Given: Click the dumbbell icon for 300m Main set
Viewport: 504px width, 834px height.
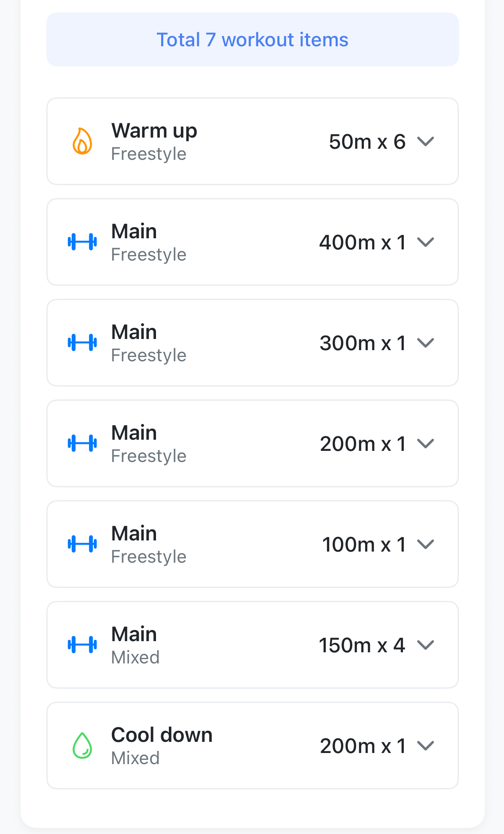Looking at the screenshot, I should 82,343.
